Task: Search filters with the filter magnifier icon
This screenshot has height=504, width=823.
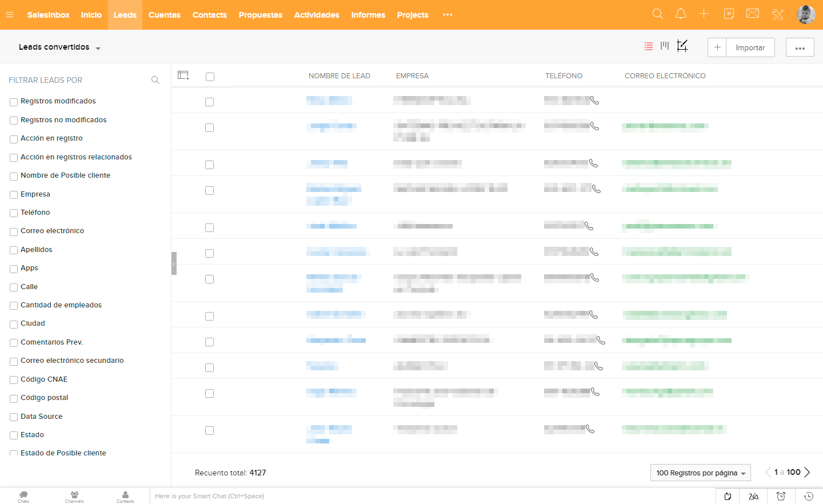Action: (x=155, y=81)
